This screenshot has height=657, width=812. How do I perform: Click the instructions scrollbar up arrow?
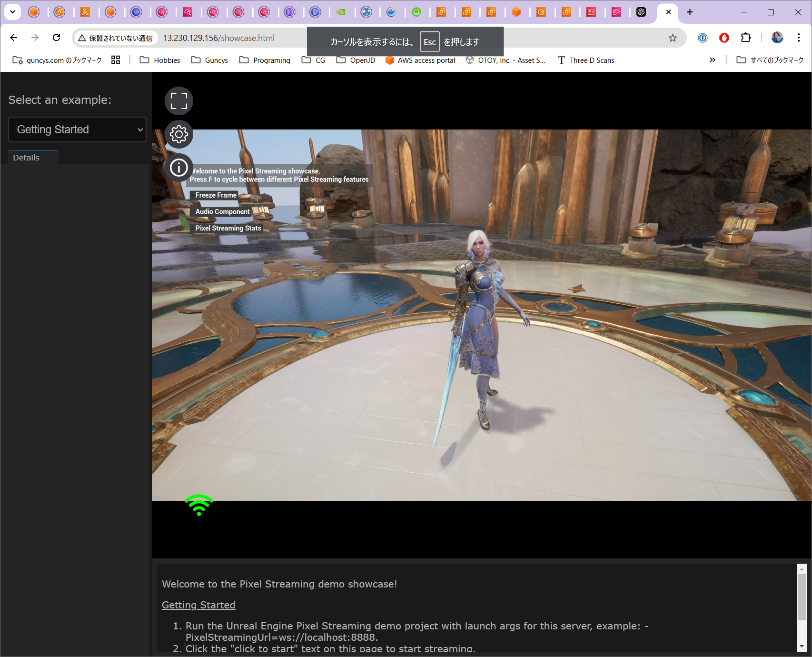point(802,568)
